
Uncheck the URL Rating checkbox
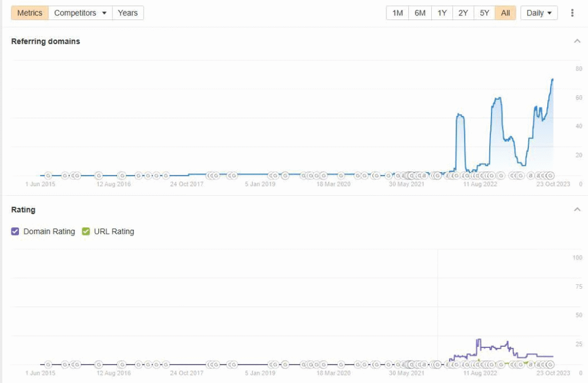click(x=86, y=231)
